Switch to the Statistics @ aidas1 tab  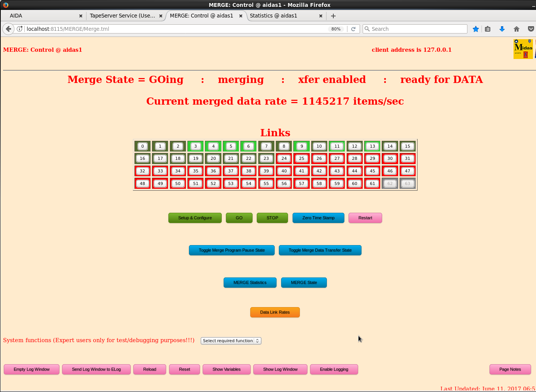coord(273,16)
